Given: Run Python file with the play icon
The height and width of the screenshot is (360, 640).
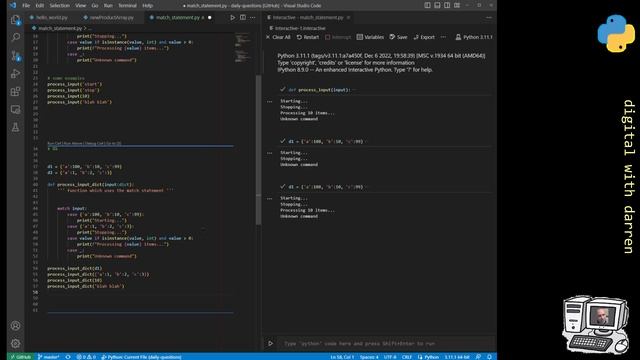Looking at the screenshot, I should click(233, 18).
